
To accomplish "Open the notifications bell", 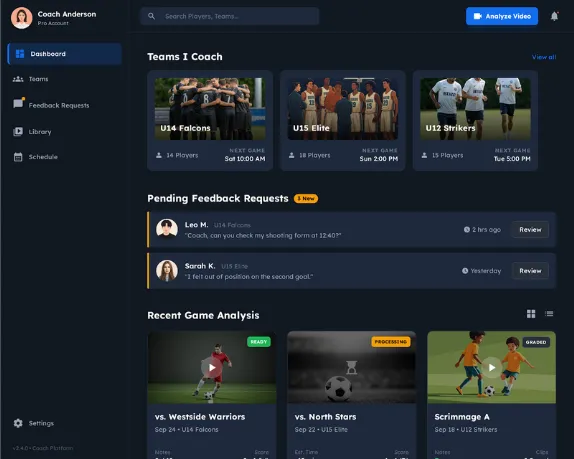I will point(554,16).
